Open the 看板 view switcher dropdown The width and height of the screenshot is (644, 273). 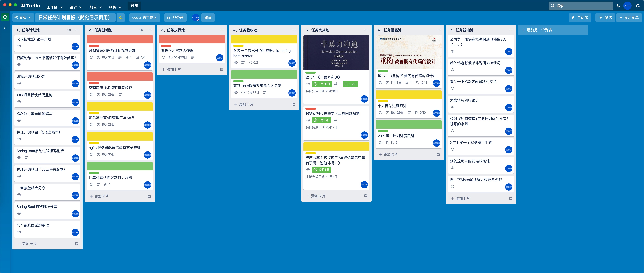coord(23,18)
